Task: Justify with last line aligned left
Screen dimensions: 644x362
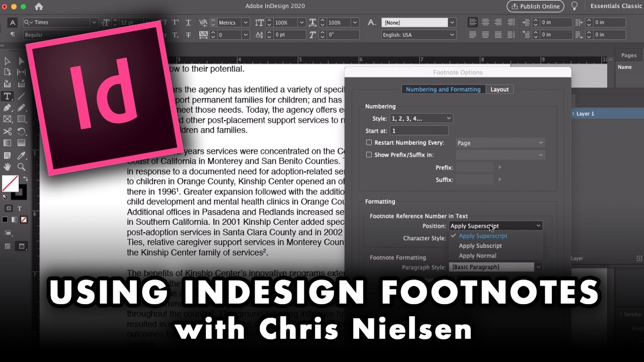Action: [472, 35]
